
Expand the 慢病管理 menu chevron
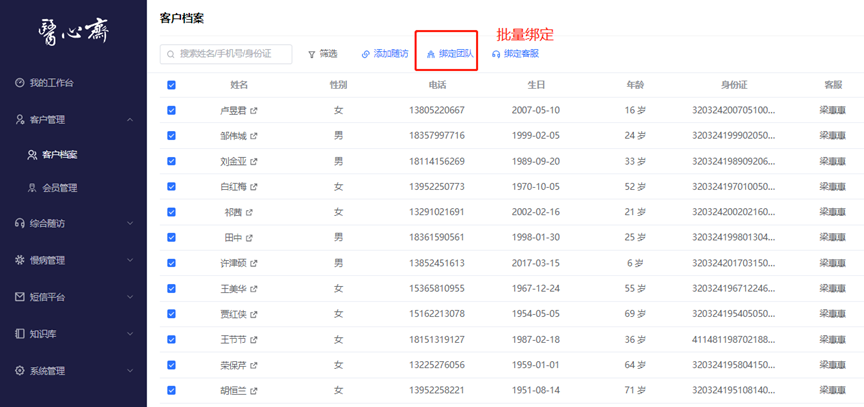tap(130, 260)
